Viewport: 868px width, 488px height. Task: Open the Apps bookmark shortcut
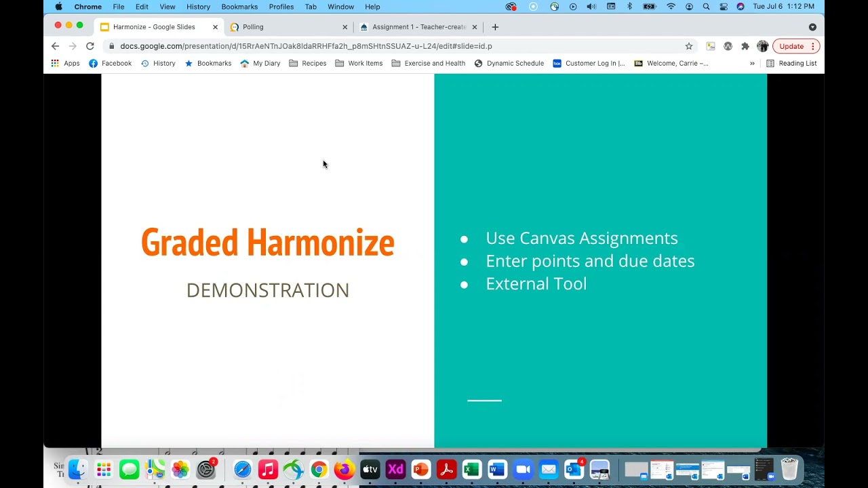(65, 63)
